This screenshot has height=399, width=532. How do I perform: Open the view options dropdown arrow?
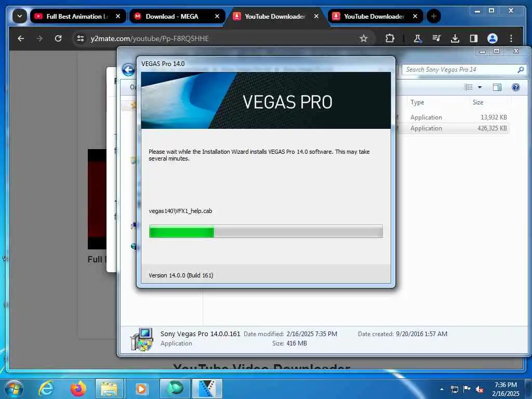480,87
